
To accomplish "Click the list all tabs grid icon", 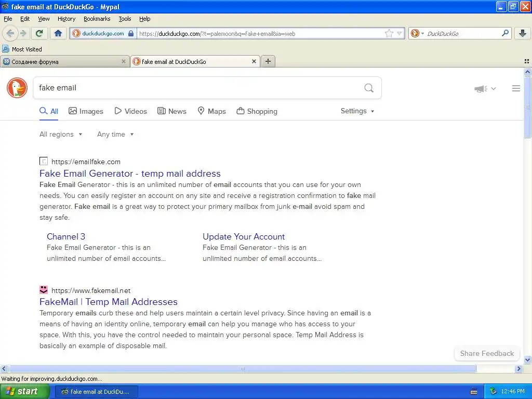I will (x=527, y=61).
